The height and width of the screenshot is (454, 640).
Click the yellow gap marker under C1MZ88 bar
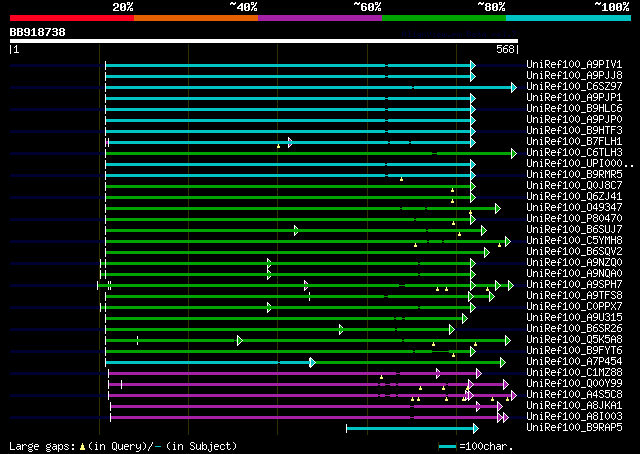[x=381, y=377]
